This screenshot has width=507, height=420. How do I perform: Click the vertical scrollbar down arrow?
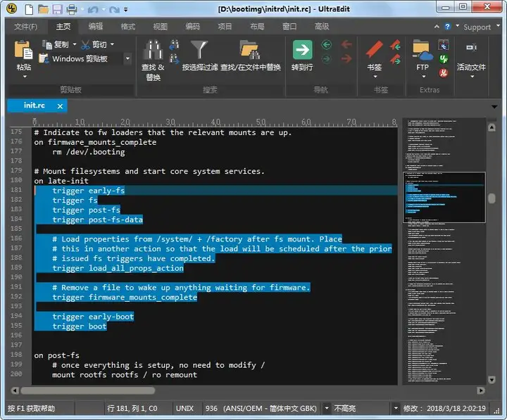coord(492,379)
